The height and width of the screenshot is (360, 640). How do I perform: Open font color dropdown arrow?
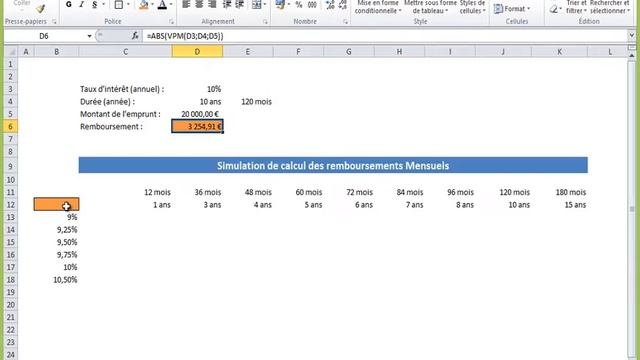pyautogui.click(x=171, y=4)
